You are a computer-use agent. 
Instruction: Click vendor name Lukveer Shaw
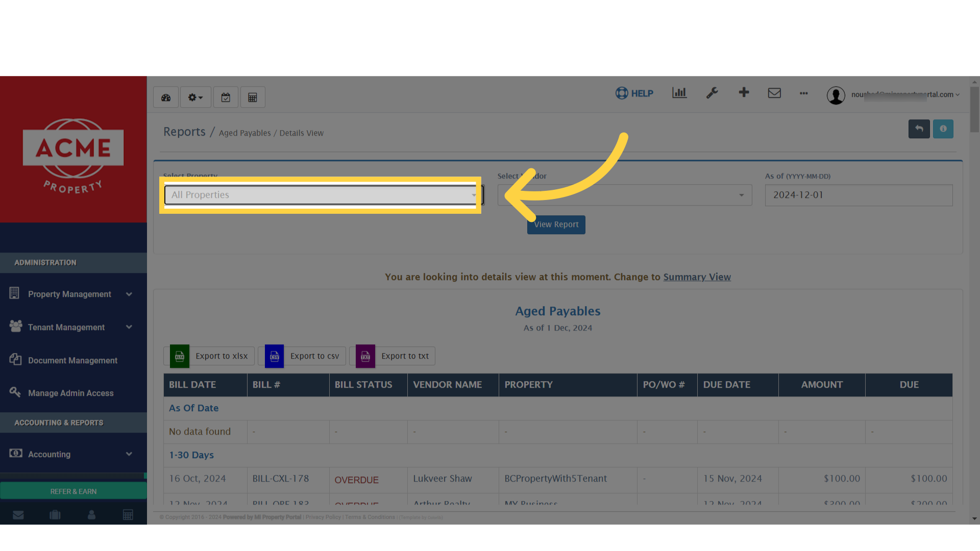(x=443, y=479)
